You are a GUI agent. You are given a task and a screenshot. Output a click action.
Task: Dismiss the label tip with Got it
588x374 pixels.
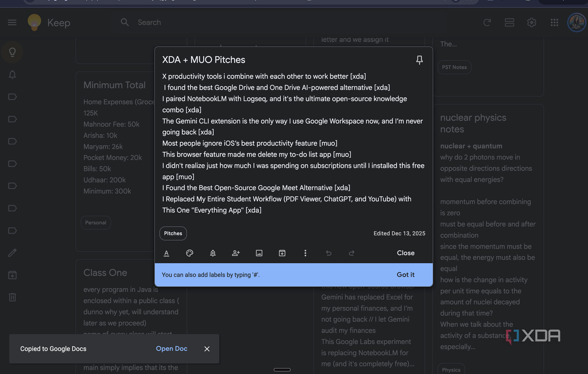(x=406, y=275)
